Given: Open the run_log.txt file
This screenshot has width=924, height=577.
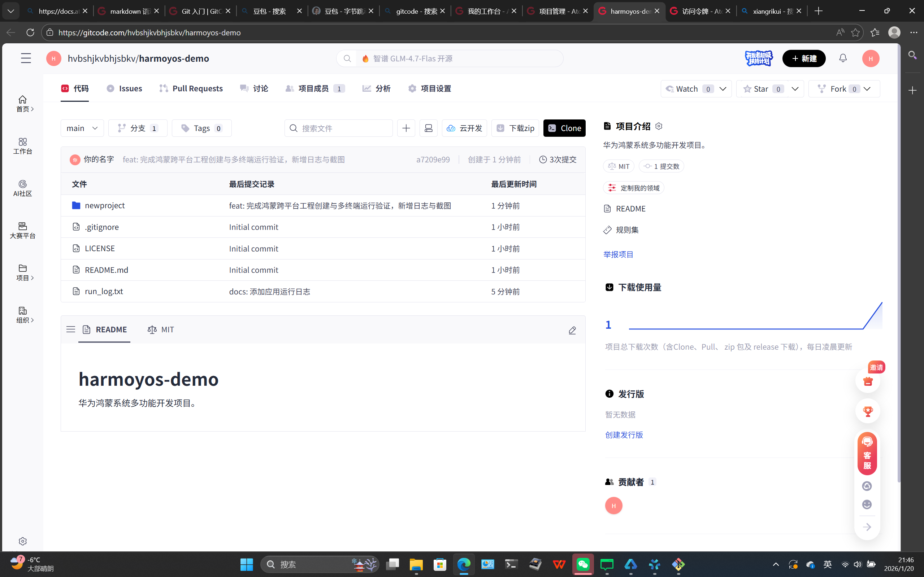Looking at the screenshot, I should (104, 291).
